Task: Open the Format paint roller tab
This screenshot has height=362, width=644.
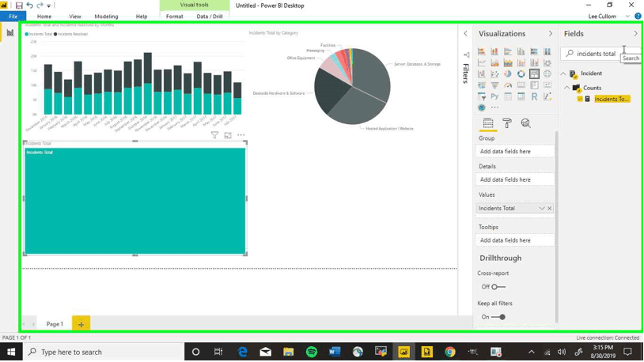Action: coord(507,123)
